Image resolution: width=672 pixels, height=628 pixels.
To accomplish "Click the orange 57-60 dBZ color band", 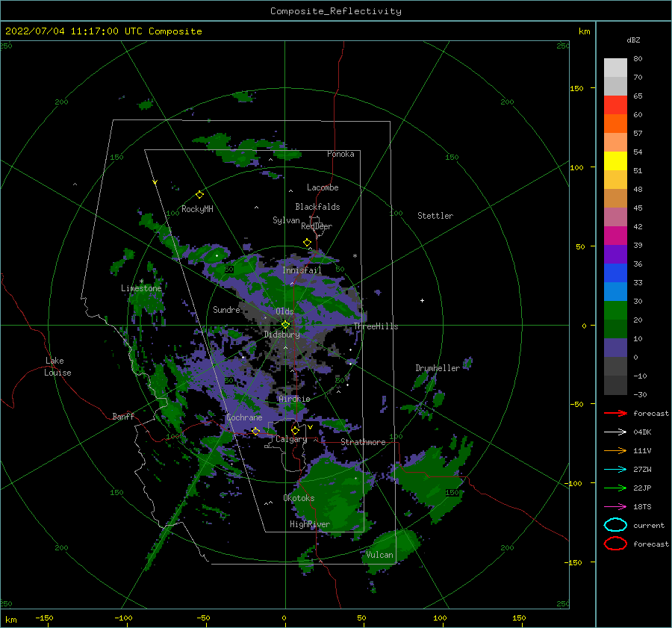I will (x=615, y=124).
